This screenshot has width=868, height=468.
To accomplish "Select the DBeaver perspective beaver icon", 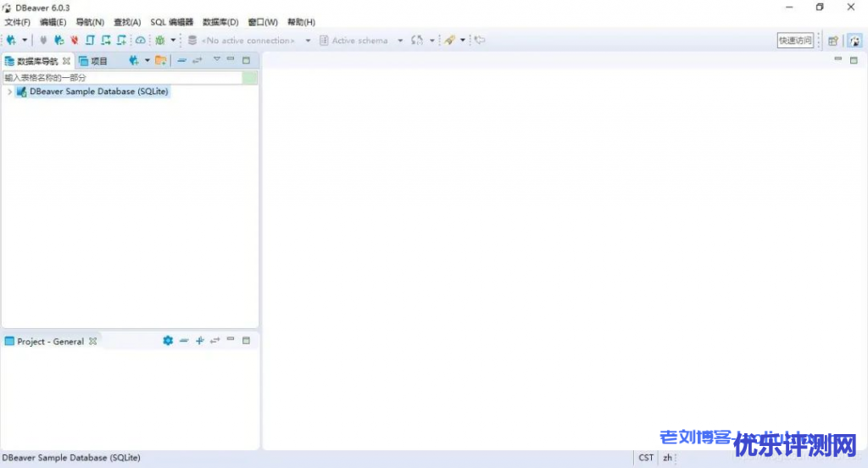I will pyautogui.click(x=854, y=40).
